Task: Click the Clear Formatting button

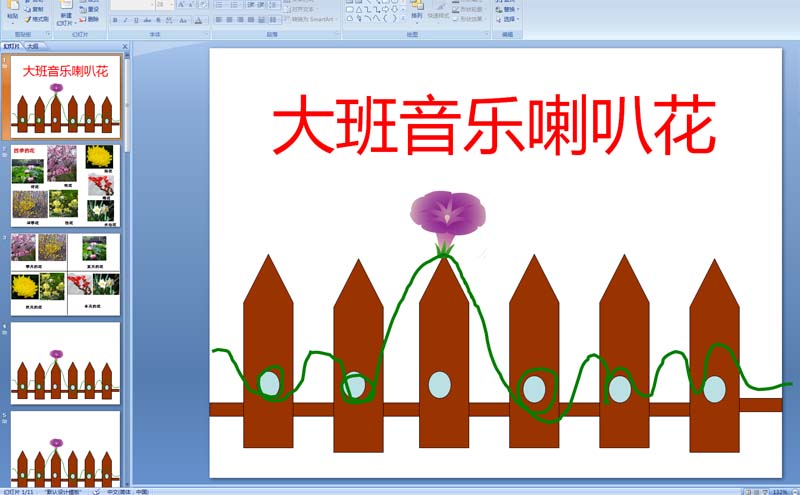Action: coord(203,5)
